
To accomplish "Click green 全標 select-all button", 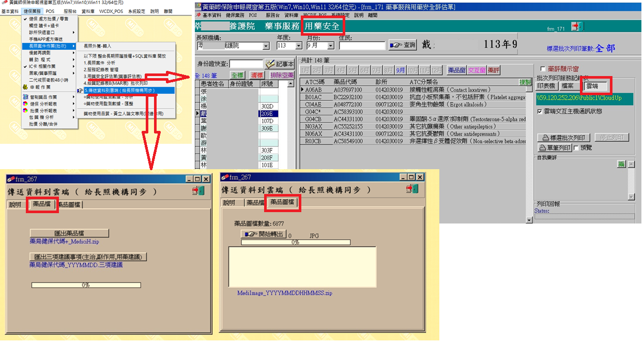I will point(237,76).
